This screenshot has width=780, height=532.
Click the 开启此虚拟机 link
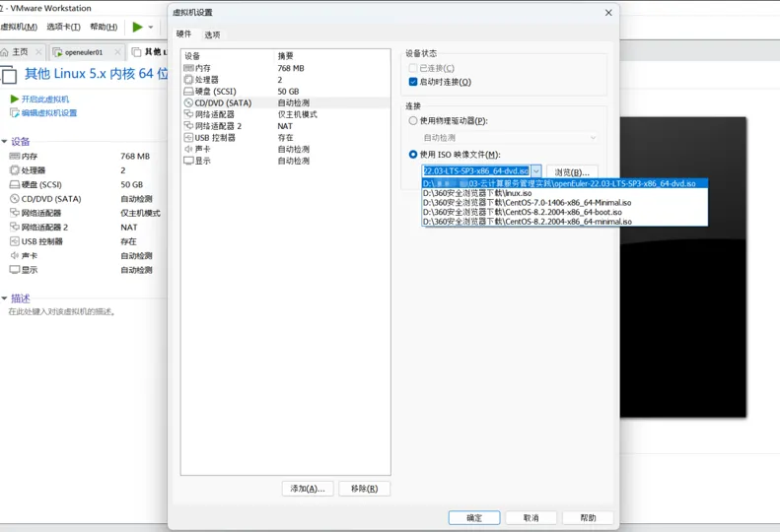pyautogui.click(x=45, y=99)
